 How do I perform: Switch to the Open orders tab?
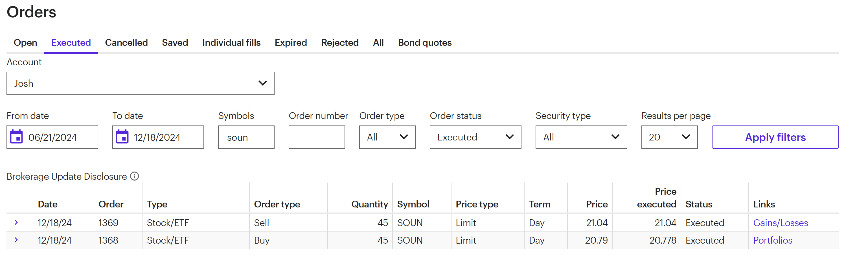25,42
